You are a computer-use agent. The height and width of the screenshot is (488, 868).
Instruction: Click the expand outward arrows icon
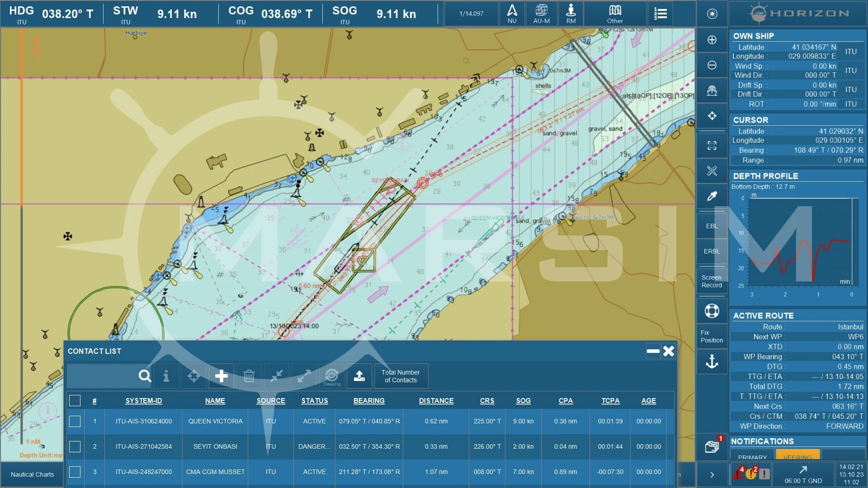[304, 376]
